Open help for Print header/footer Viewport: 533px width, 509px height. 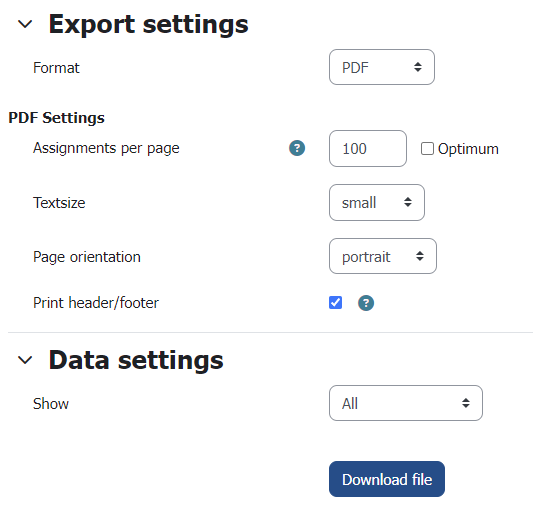point(366,303)
